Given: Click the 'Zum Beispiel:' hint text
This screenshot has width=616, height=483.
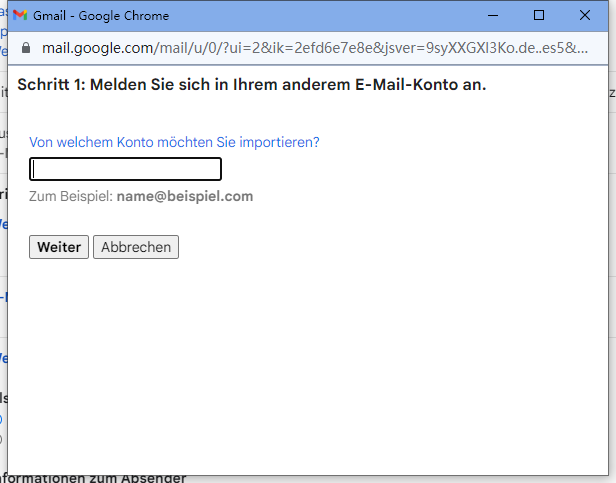Looking at the screenshot, I should [x=70, y=196].
